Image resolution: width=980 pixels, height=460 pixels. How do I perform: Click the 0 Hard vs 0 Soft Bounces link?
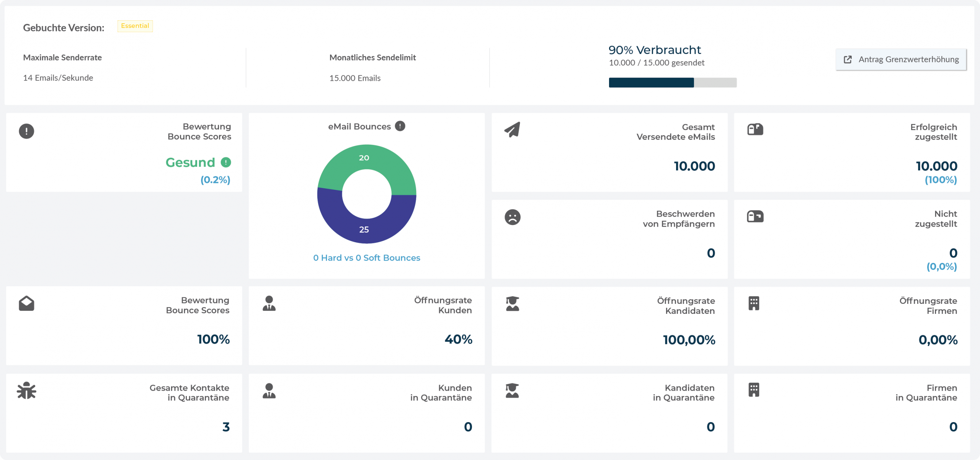tap(366, 258)
